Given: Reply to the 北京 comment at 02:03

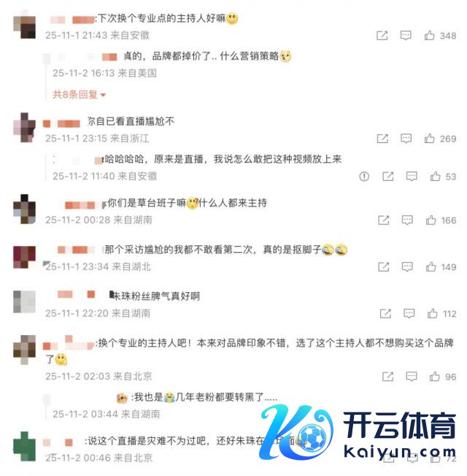Looking at the screenshot, I should coord(412,377).
